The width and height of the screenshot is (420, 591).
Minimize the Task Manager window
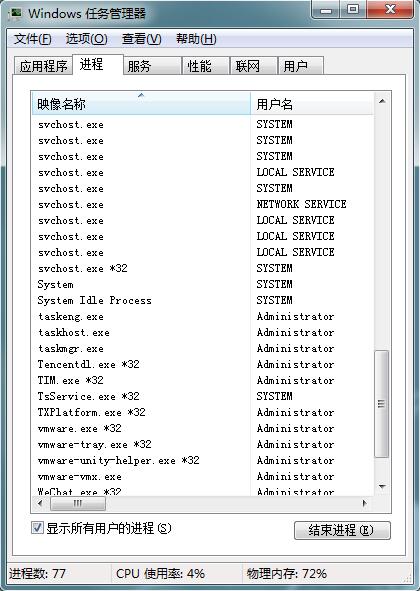(326, 10)
